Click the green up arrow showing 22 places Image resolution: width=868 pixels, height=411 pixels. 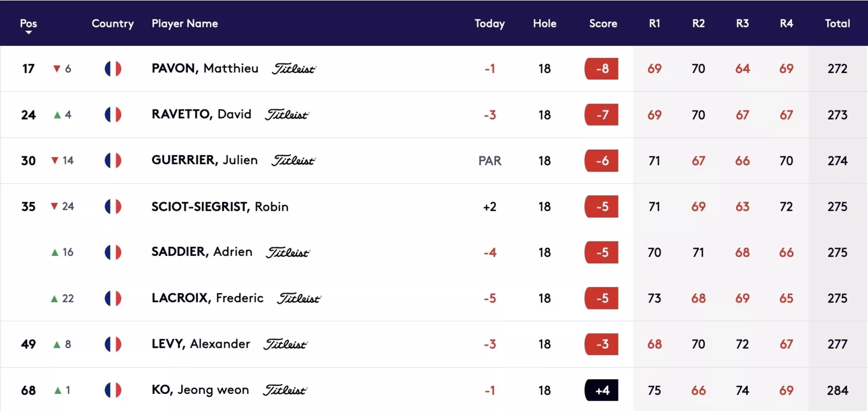pos(54,298)
